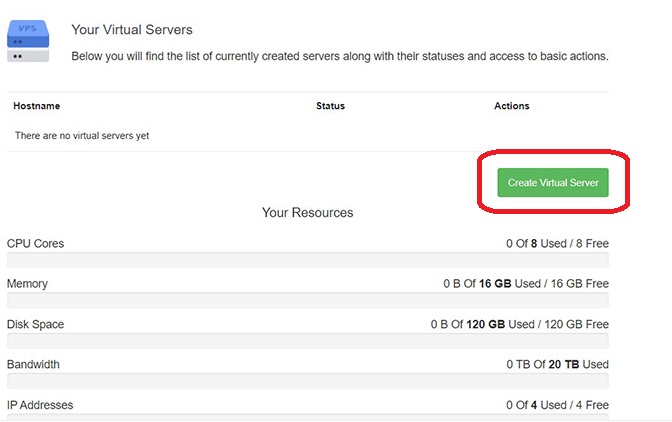Click the Disk Space usage bar
Viewport: 672px width, 422px height.
[x=307, y=341]
